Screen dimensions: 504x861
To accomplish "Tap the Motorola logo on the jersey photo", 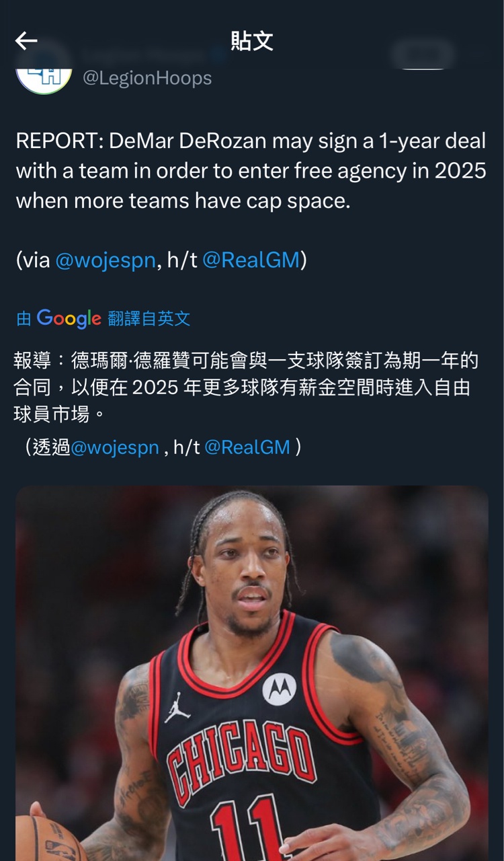I will click(279, 689).
